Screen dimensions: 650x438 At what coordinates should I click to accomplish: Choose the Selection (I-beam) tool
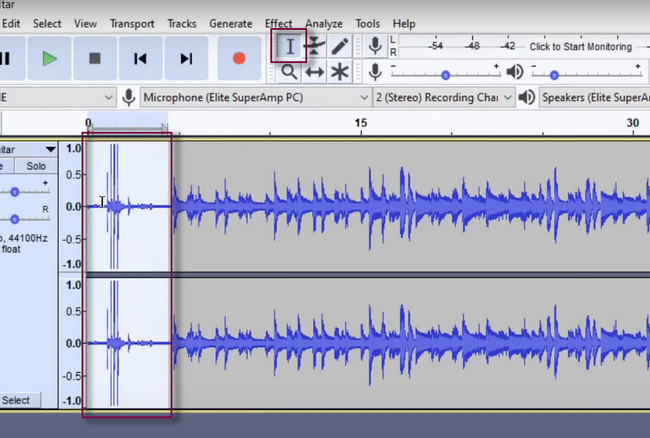pos(289,46)
